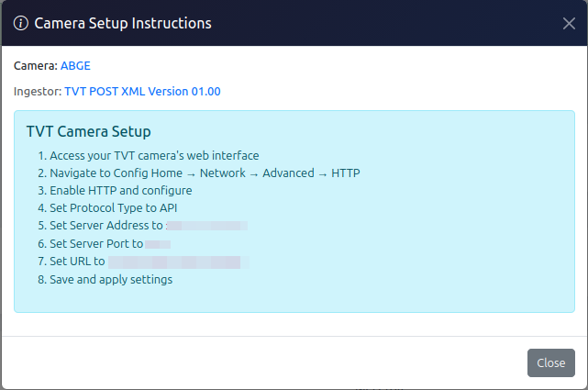The width and height of the screenshot is (588, 390).
Task: Open the TVT POST XML Version 01.00 link
Action: coord(142,92)
